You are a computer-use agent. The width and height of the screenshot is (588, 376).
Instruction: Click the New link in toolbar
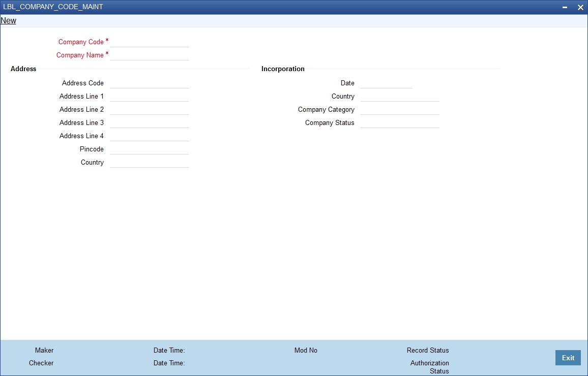(8, 21)
